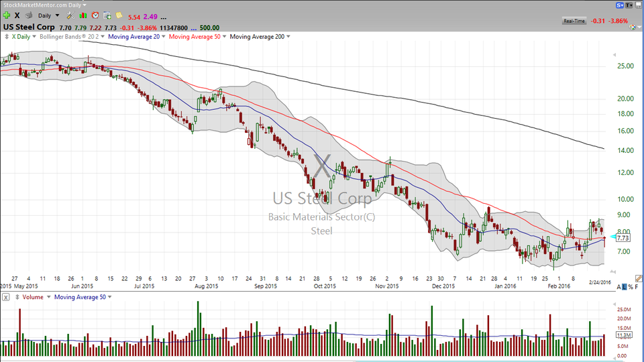Click the green 500.00 value
The image size is (644, 362).
(x=209, y=28)
